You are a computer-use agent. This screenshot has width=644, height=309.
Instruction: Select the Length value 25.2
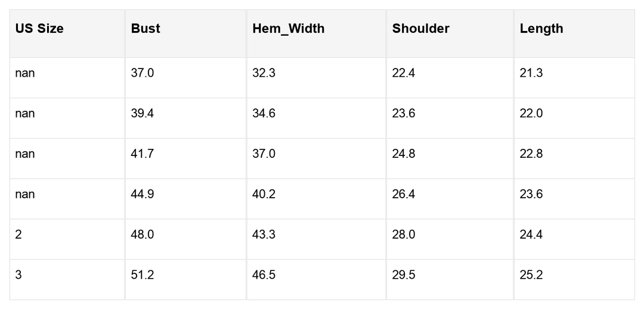[531, 275]
